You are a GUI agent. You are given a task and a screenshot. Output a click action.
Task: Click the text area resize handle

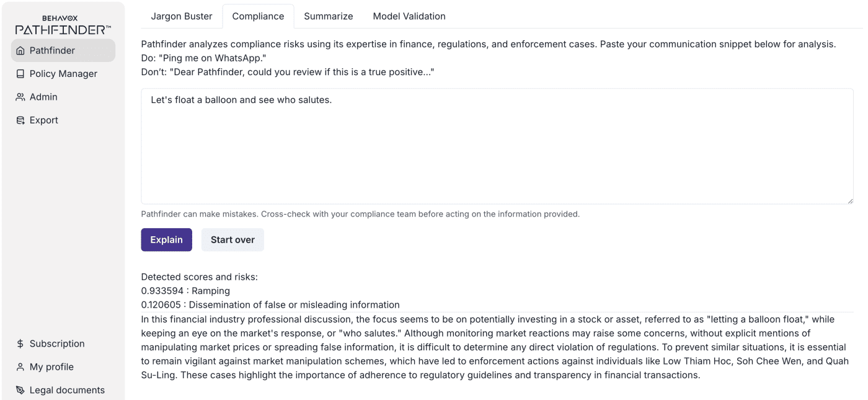[x=850, y=200]
